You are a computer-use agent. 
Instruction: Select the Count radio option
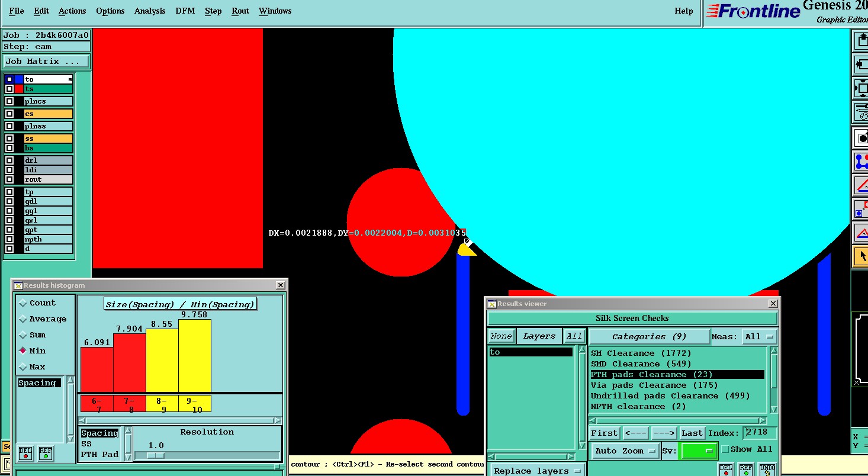[x=23, y=303]
